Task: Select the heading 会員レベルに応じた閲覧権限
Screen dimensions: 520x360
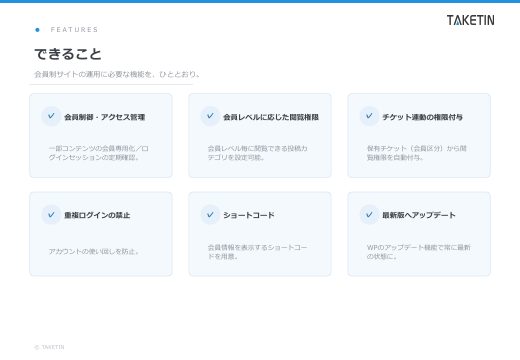Action: [x=271, y=117]
